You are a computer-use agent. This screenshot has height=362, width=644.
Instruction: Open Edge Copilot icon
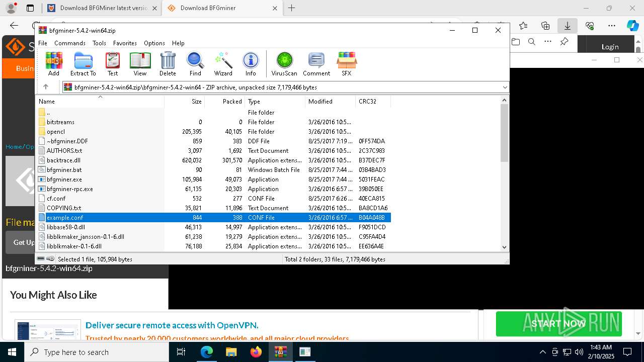coord(632,26)
